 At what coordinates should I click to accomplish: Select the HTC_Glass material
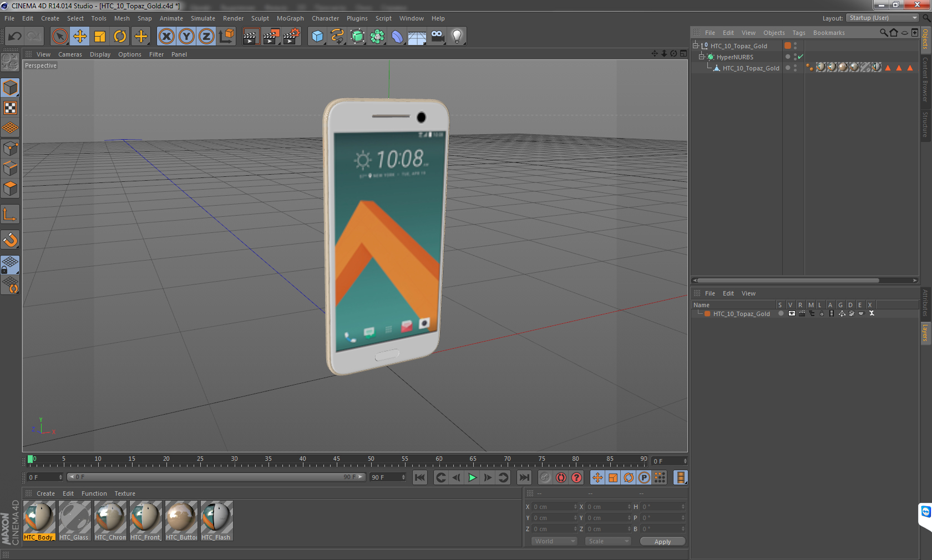pyautogui.click(x=74, y=521)
